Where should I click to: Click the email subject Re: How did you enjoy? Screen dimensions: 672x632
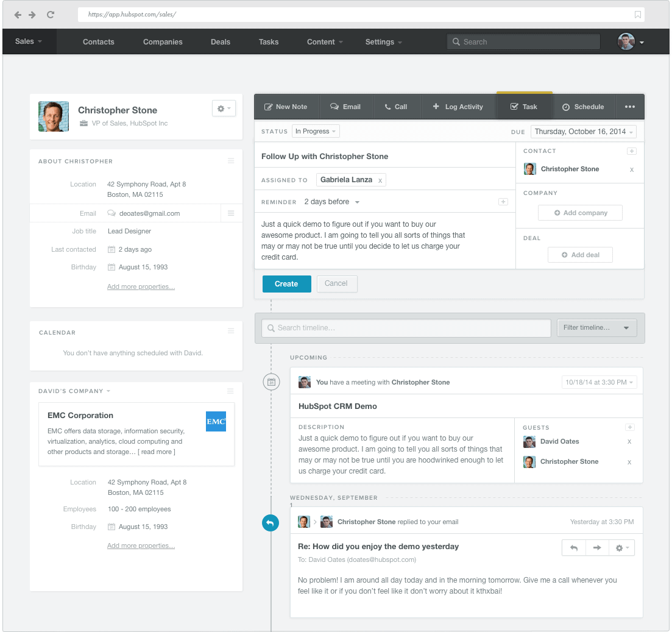[378, 546]
